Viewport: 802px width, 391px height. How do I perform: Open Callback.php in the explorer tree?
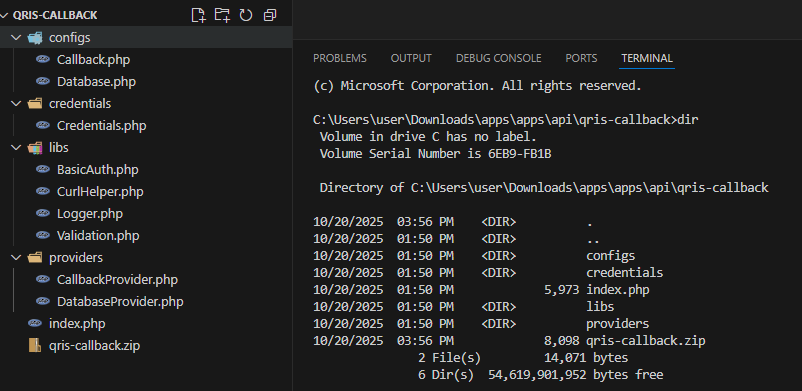tap(94, 60)
